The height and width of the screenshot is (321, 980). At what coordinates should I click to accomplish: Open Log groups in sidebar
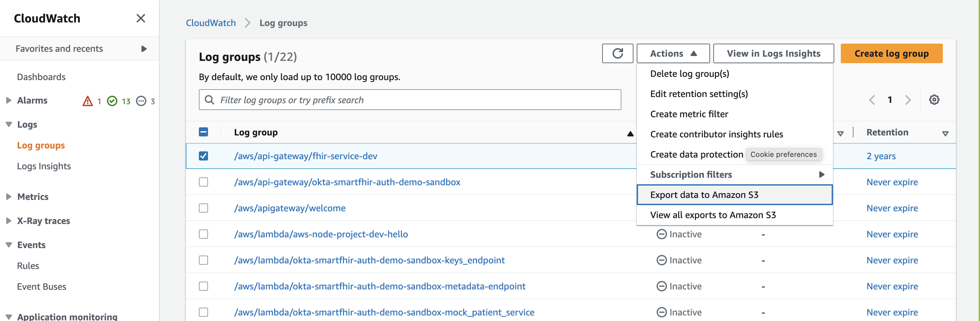[x=41, y=146]
